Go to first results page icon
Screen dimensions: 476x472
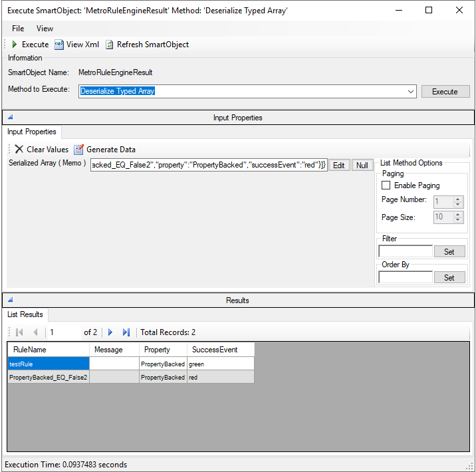click(x=19, y=332)
